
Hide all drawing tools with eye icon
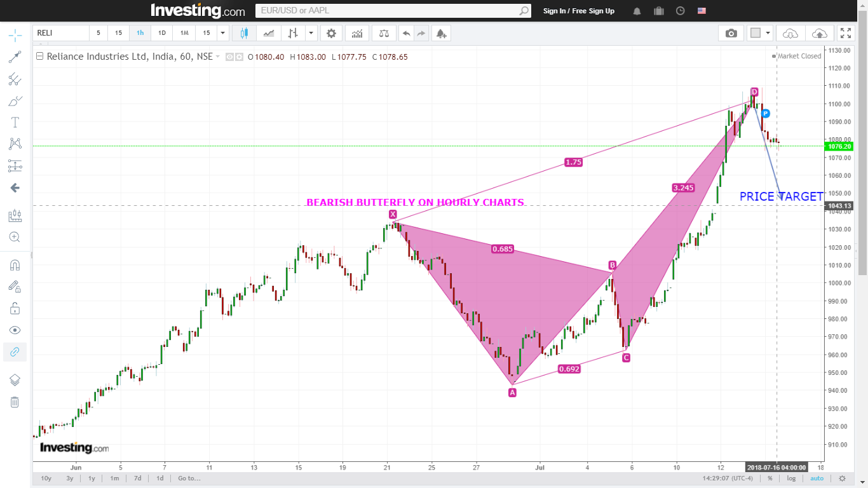point(15,330)
